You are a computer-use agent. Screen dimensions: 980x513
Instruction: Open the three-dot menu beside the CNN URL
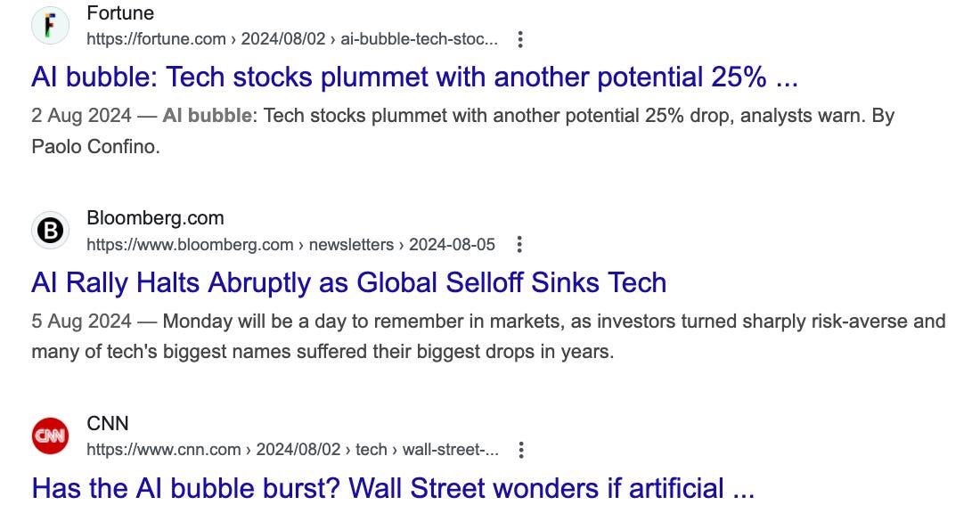[520, 450]
